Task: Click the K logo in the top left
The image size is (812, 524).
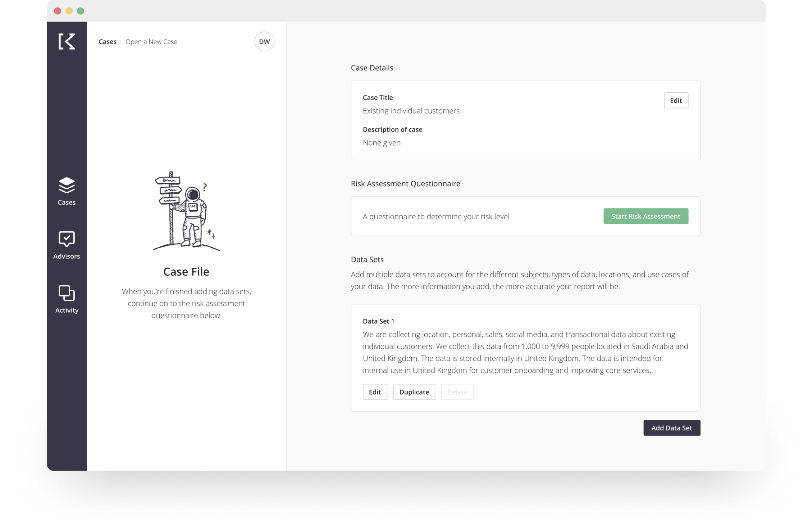Action: click(x=66, y=42)
